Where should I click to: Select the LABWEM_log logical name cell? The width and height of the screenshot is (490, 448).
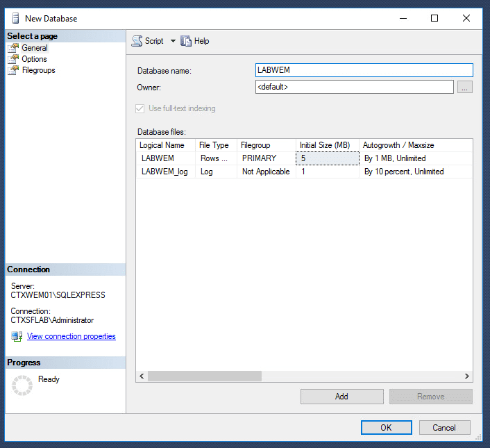pyautogui.click(x=166, y=172)
